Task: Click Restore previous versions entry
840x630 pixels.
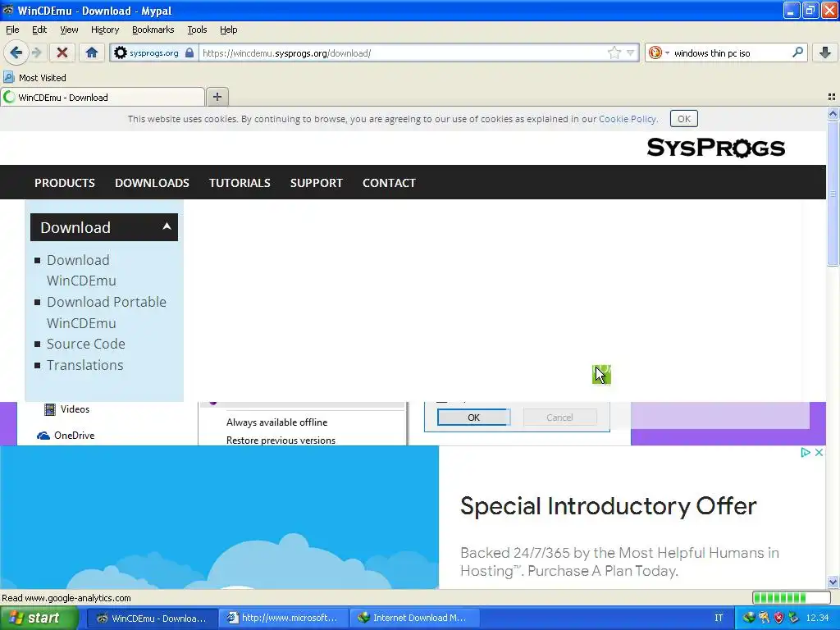Action: pos(281,440)
